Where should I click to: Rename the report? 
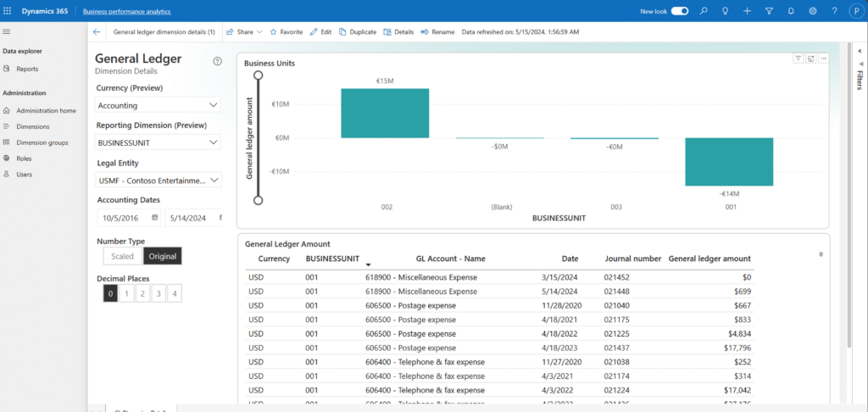(437, 32)
